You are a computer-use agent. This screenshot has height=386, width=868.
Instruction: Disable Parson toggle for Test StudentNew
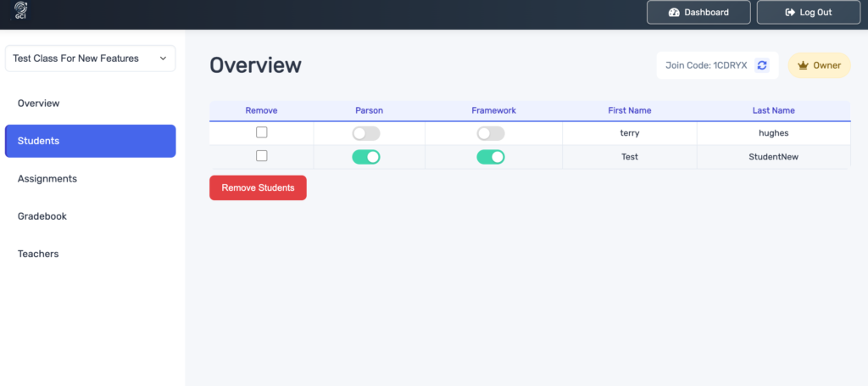pos(366,157)
